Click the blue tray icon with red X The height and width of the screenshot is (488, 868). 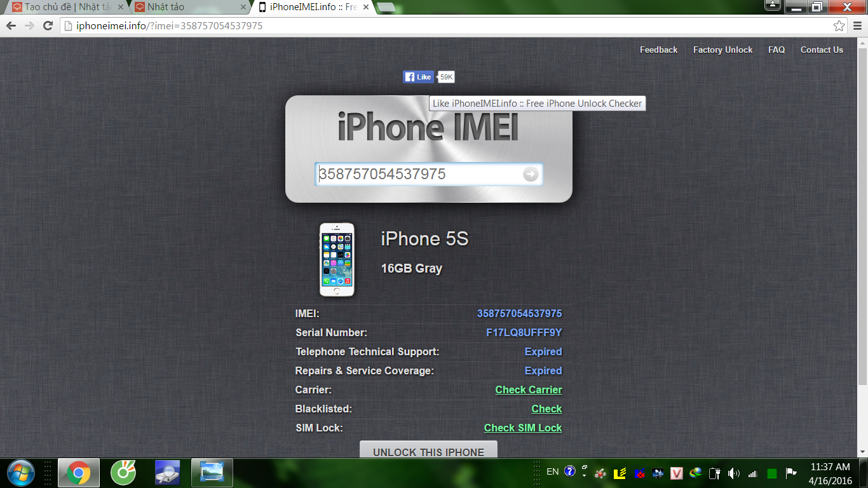pos(639,473)
